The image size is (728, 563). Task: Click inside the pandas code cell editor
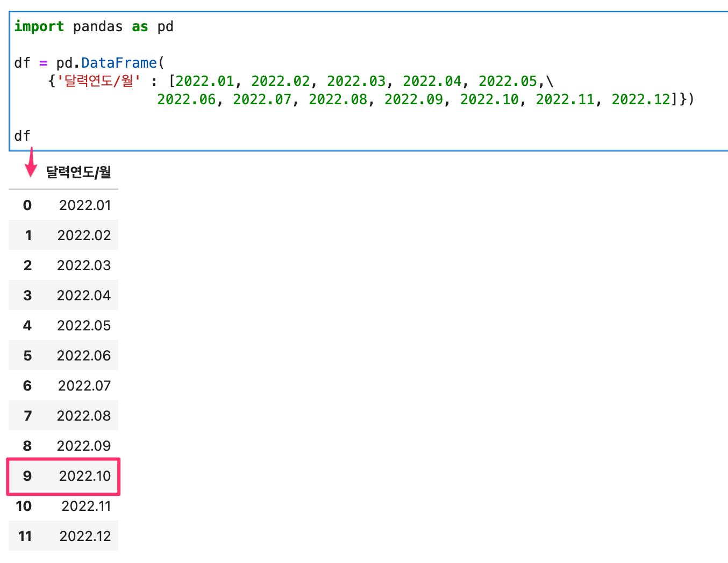click(x=369, y=81)
